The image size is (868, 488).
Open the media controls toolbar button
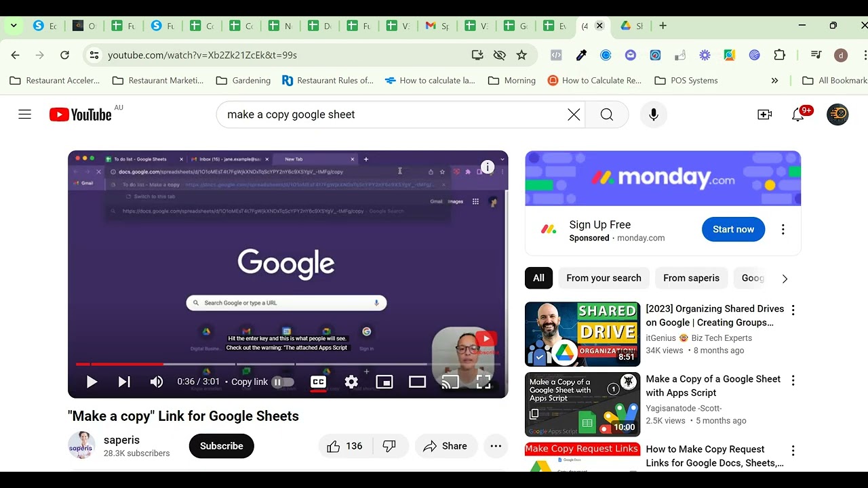coord(816,55)
